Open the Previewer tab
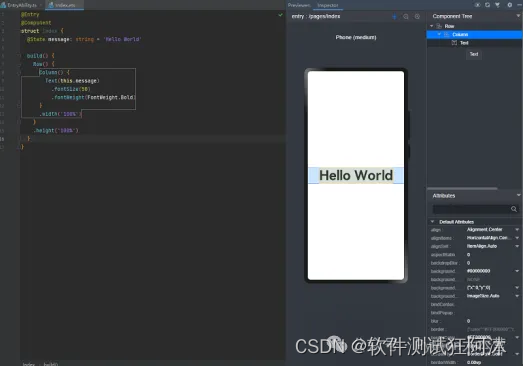Viewport: 523px width, 366px height. 299,5
